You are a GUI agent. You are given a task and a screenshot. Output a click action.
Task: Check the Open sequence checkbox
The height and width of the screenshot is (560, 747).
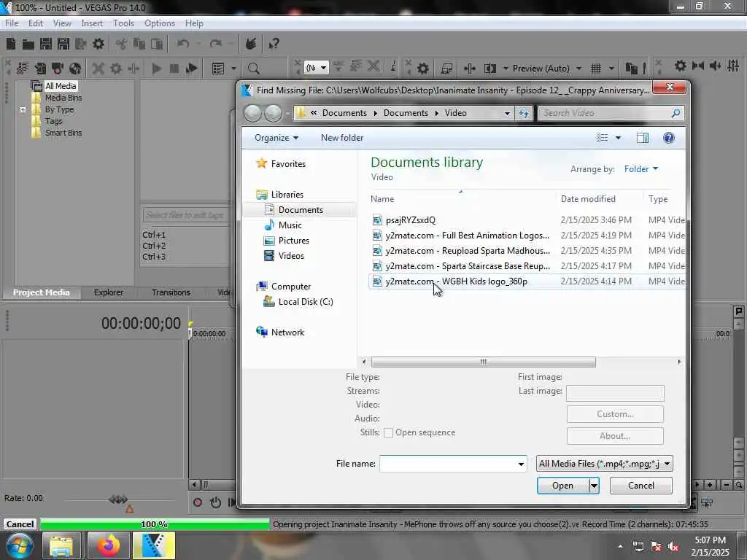click(388, 432)
